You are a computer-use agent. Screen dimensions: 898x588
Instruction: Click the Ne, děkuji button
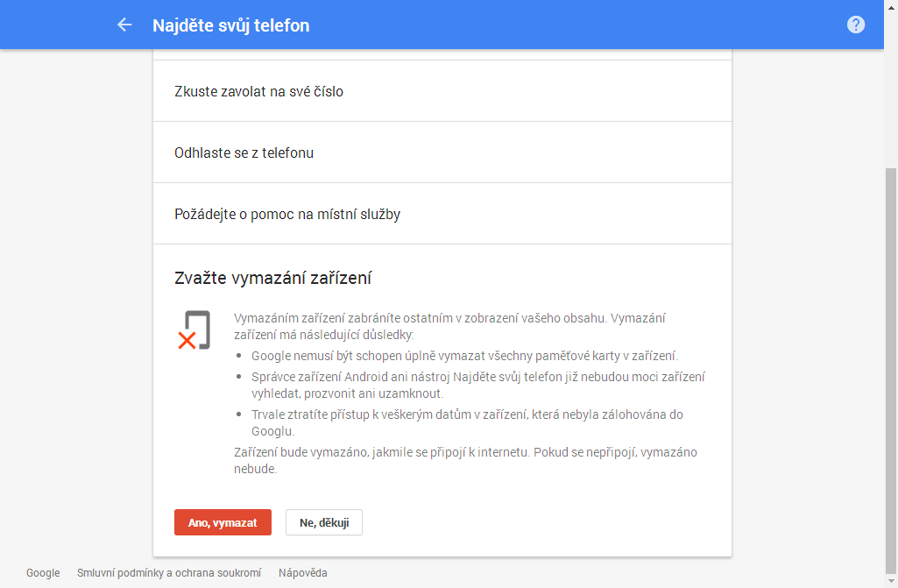click(x=324, y=522)
